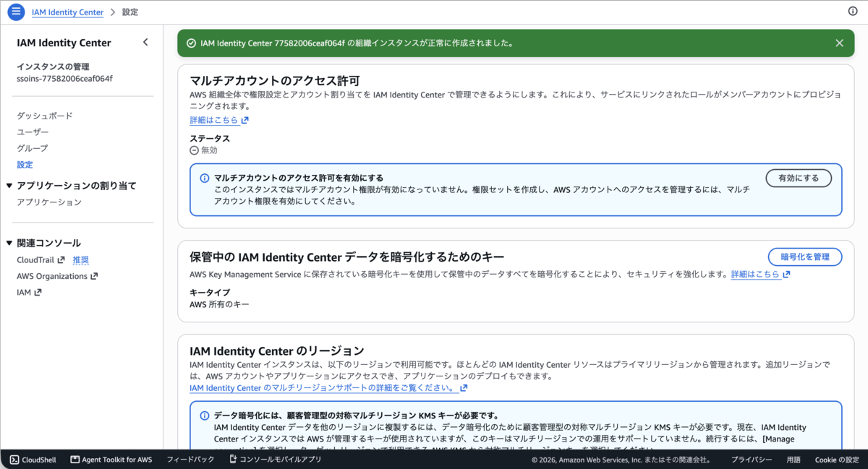Click info icon in data encryption alert
The width and height of the screenshot is (868, 469).
click(x=205, y=416)
